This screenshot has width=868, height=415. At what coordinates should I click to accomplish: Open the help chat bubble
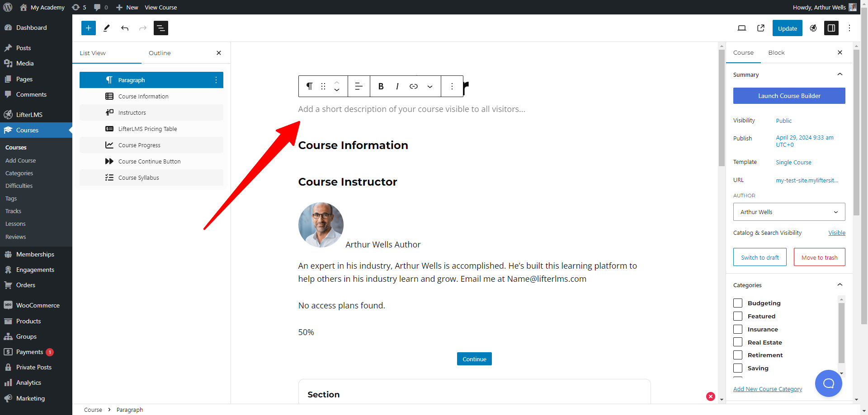[828, 383]
